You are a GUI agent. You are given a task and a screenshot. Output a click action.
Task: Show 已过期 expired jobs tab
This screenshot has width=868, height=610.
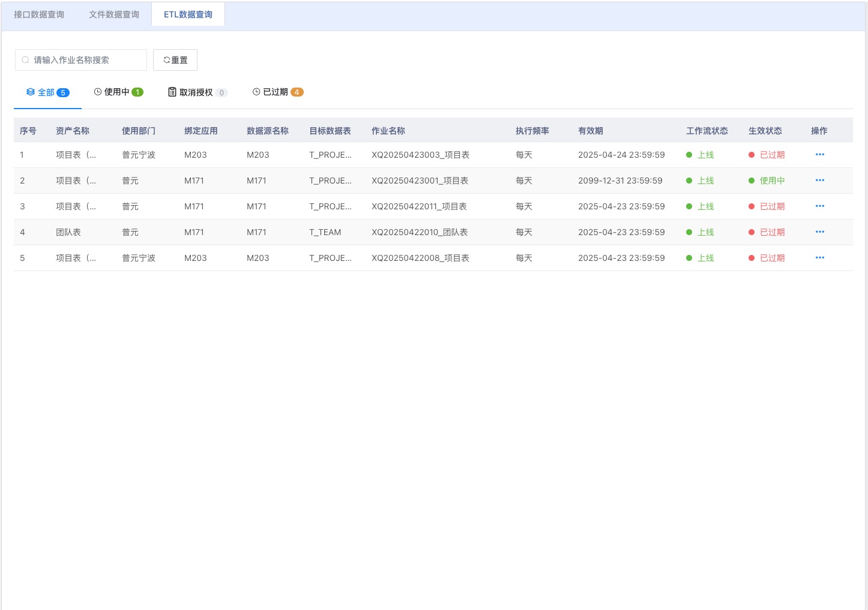coord(277,92)
